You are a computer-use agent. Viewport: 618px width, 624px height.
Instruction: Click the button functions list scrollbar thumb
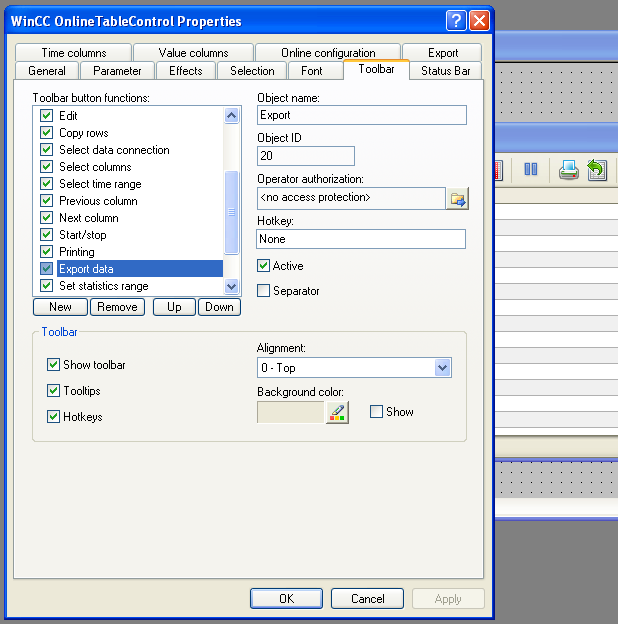tap(232, 212)
